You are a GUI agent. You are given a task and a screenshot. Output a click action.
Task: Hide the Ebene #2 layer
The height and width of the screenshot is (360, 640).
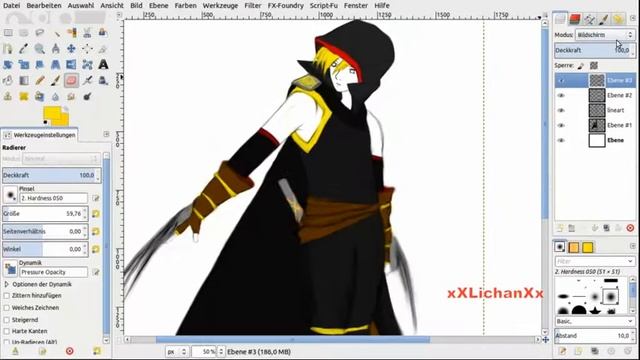[561, 96]
